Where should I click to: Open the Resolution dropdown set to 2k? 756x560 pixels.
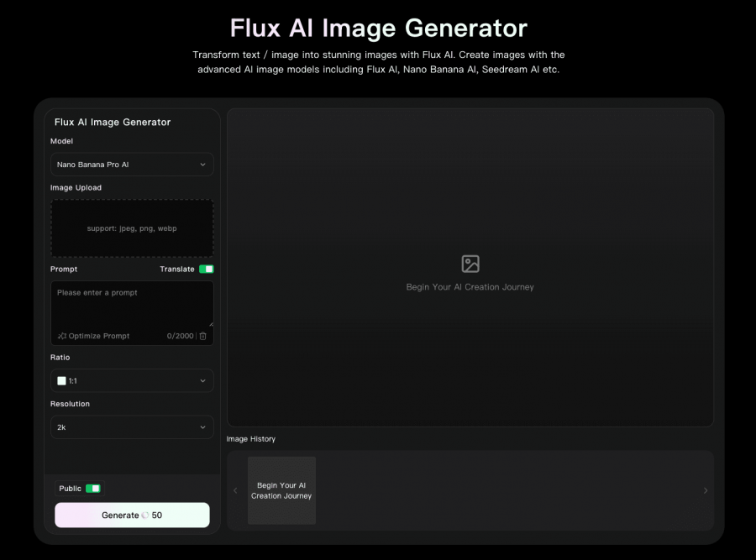coord(132,427)
